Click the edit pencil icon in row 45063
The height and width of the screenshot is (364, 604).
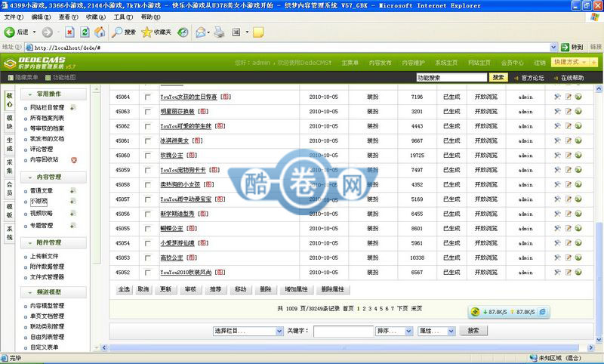pyautogui.click(x=569, y=111)
